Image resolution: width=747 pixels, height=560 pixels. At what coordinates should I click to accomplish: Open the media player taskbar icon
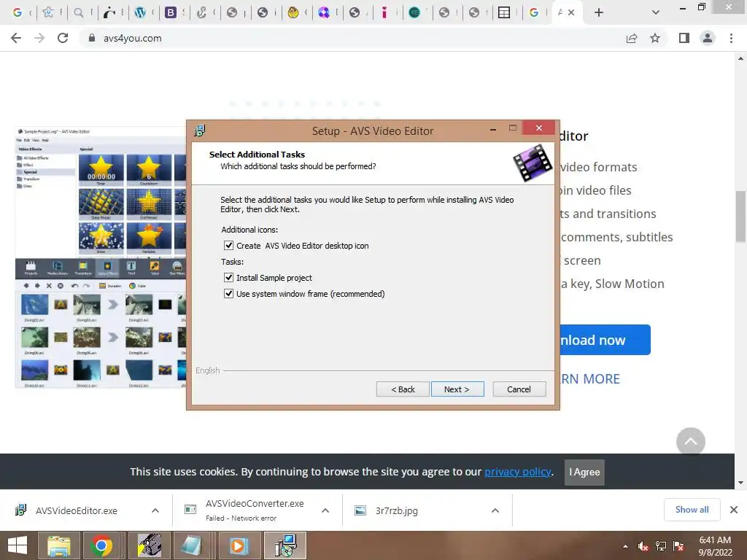pyautogui.click(x=239, y=545)
